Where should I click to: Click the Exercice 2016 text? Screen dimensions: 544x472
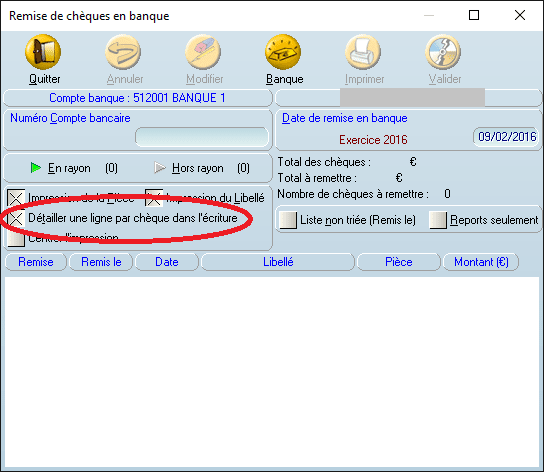pos(373,140)
